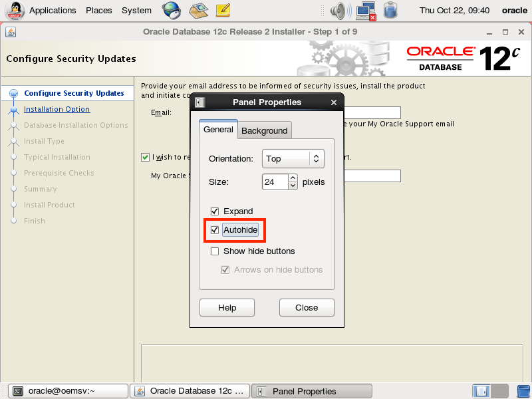Click the Help button in Panel Properties
The height and width of the screenshot is (399, 532).
pos(227,308)
